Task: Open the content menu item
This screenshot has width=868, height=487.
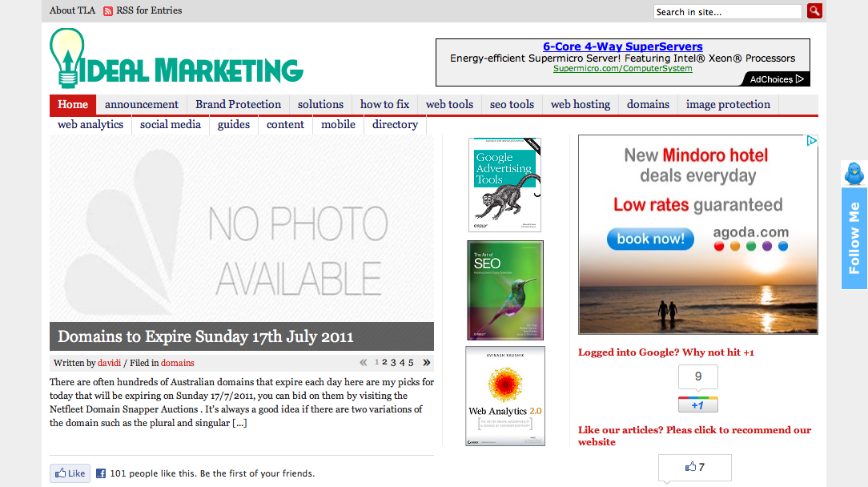Action: [285, 125]
